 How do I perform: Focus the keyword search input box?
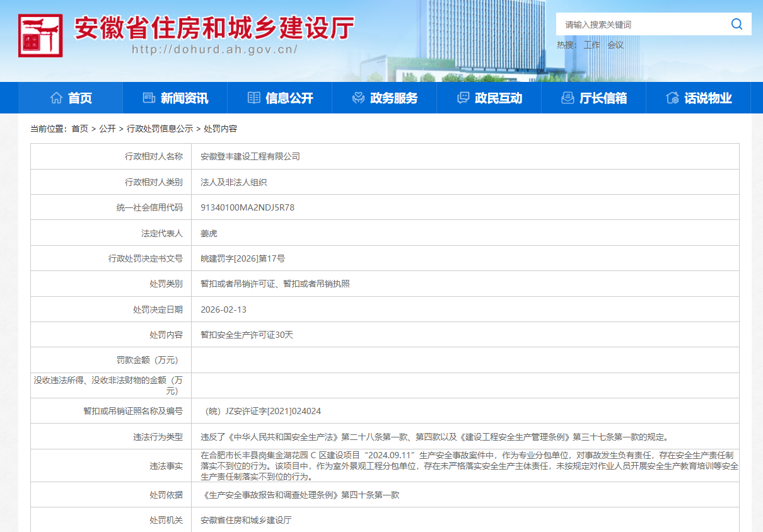640,25
